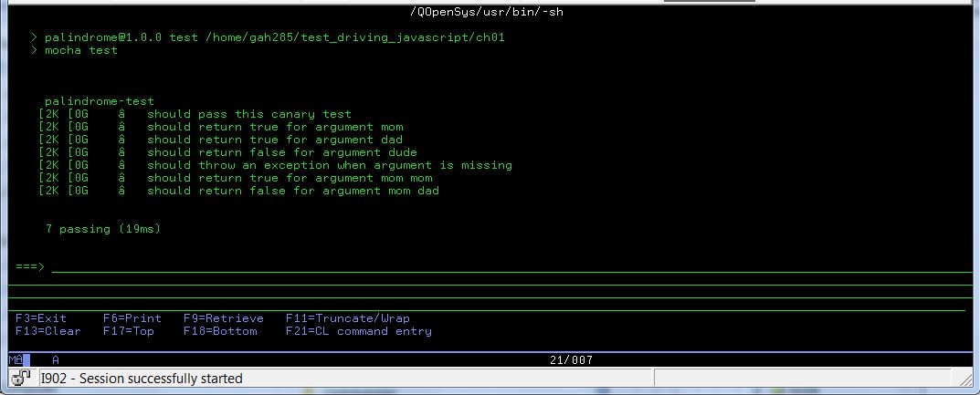Image resolution: width=980 pixels, height=395 pixels.
Task: Click the session connection icon in status bar
Action: click(21, 379)
